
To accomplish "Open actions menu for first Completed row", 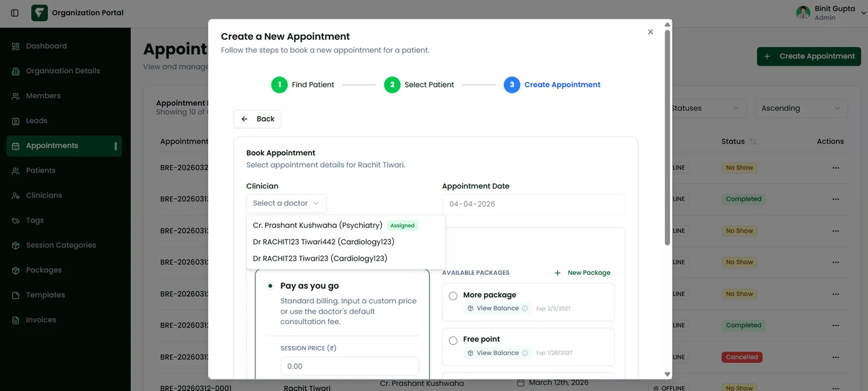I will click(x=835, y=199).
